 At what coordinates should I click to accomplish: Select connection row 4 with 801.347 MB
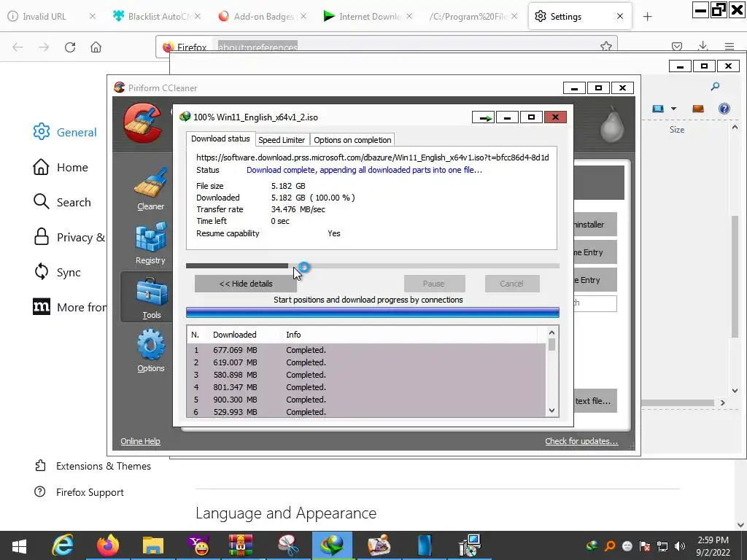click(366, 387)
